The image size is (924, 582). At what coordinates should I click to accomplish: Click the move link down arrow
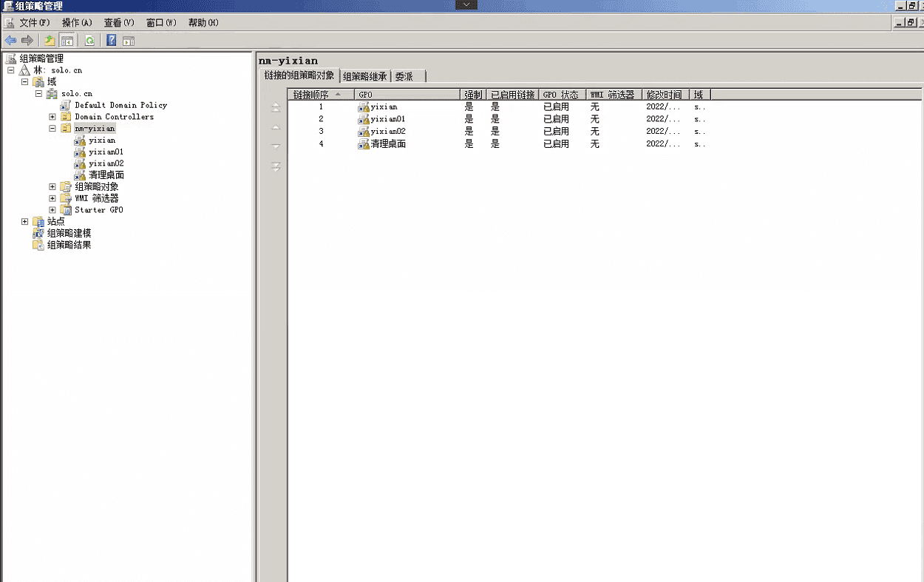click(x=276, y=146)
